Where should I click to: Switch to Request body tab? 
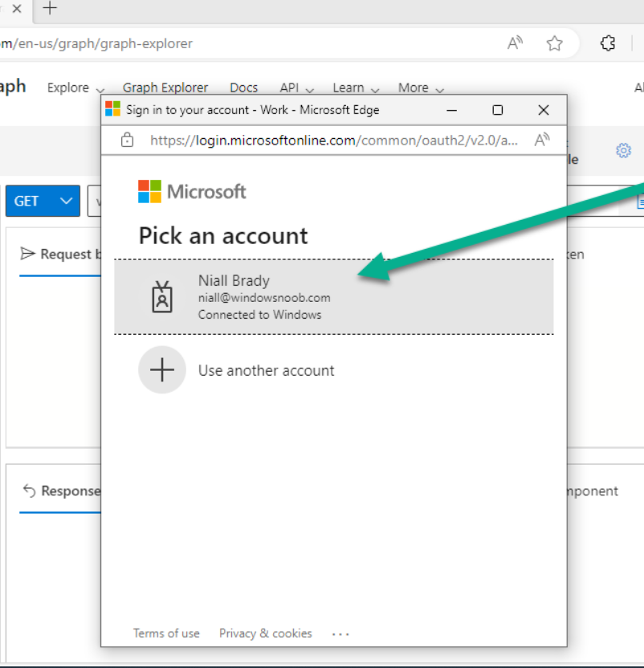[60, 255]
